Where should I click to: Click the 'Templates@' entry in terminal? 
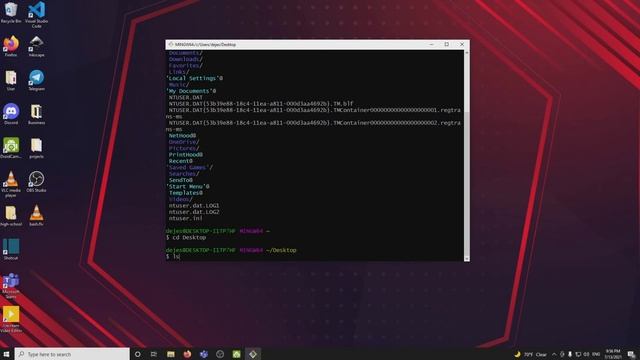pos(186,193)
